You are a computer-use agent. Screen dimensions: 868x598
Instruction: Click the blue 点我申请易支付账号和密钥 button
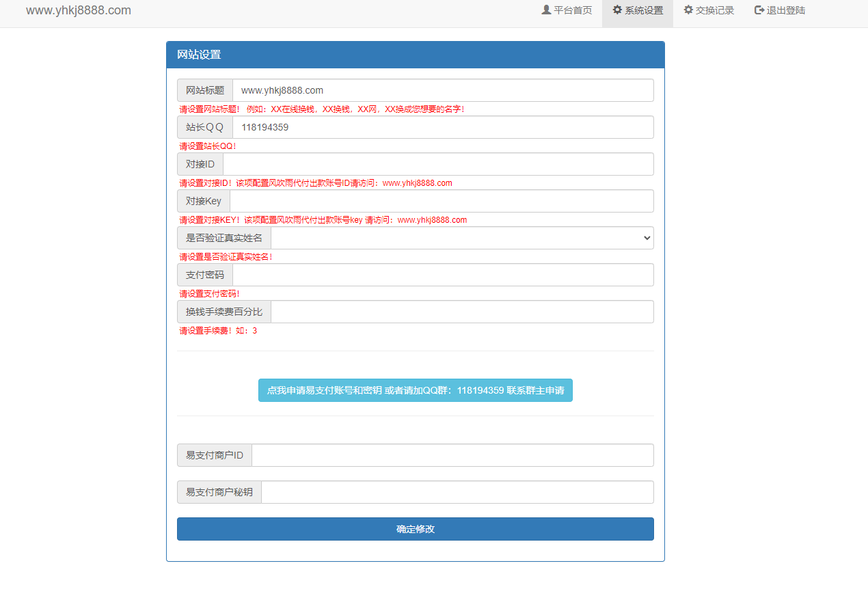pos(416,390)
